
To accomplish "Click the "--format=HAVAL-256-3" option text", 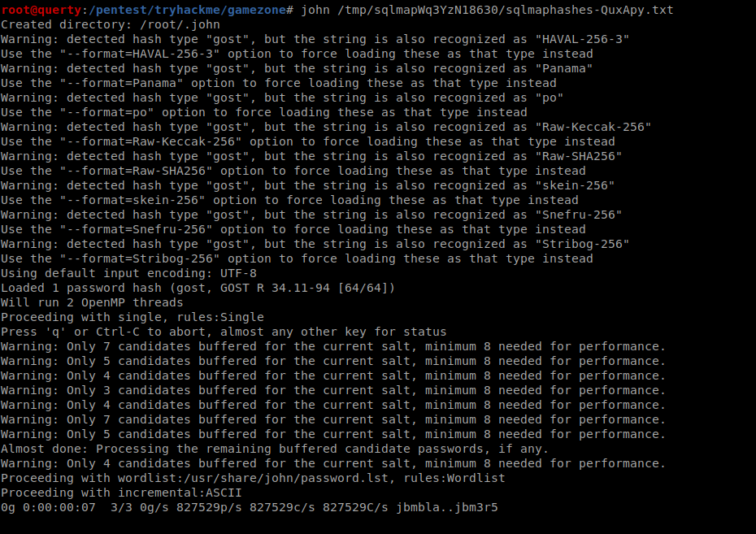I will point(140,54).
